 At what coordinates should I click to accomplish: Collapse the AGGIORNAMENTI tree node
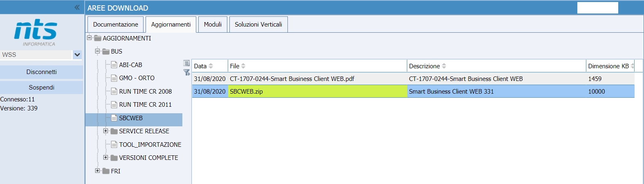[x=89, y=38]
